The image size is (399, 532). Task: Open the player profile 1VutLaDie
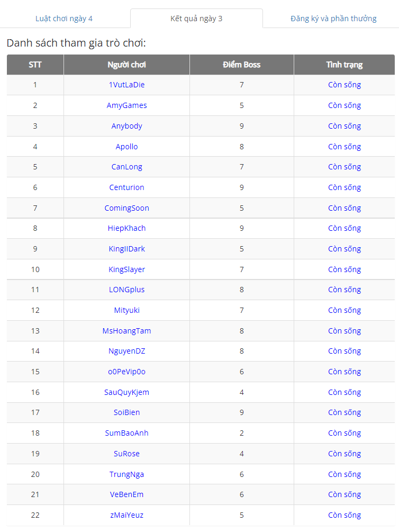point(126,85)
